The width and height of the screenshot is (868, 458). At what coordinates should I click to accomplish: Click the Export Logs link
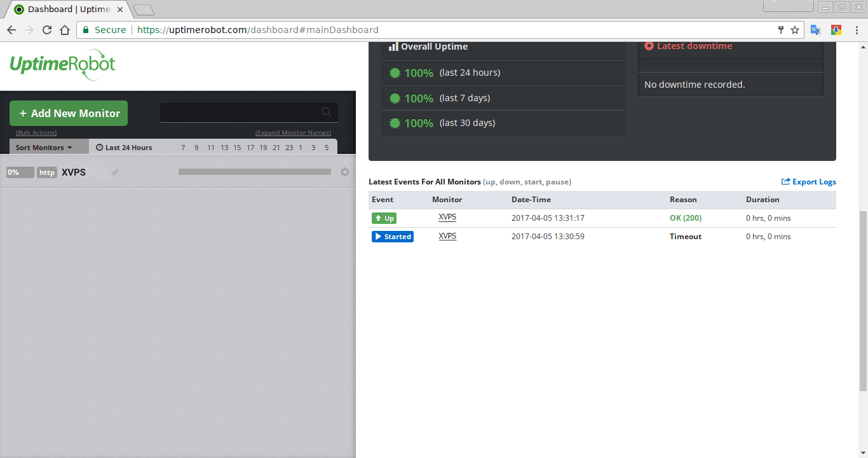(x=809, y=182)
